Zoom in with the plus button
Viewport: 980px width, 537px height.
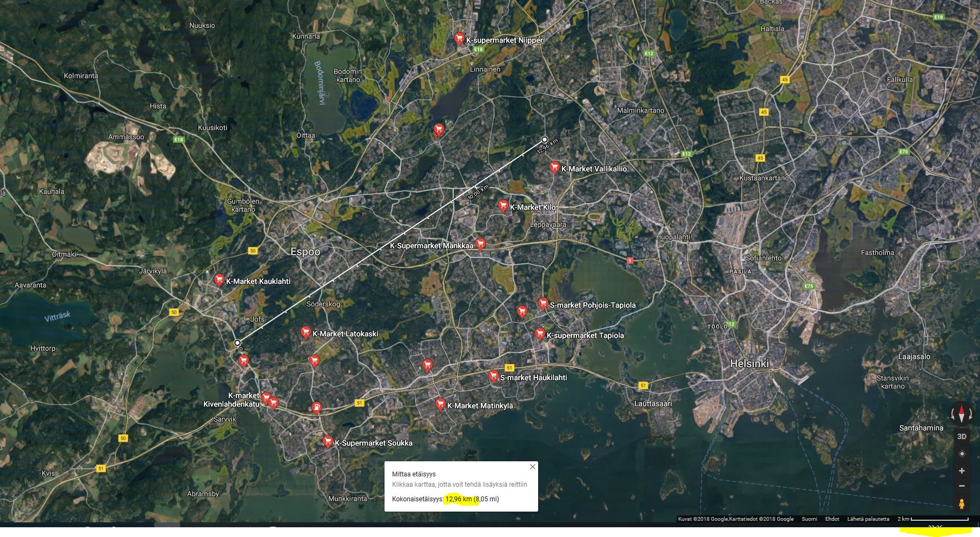[962, 471]
